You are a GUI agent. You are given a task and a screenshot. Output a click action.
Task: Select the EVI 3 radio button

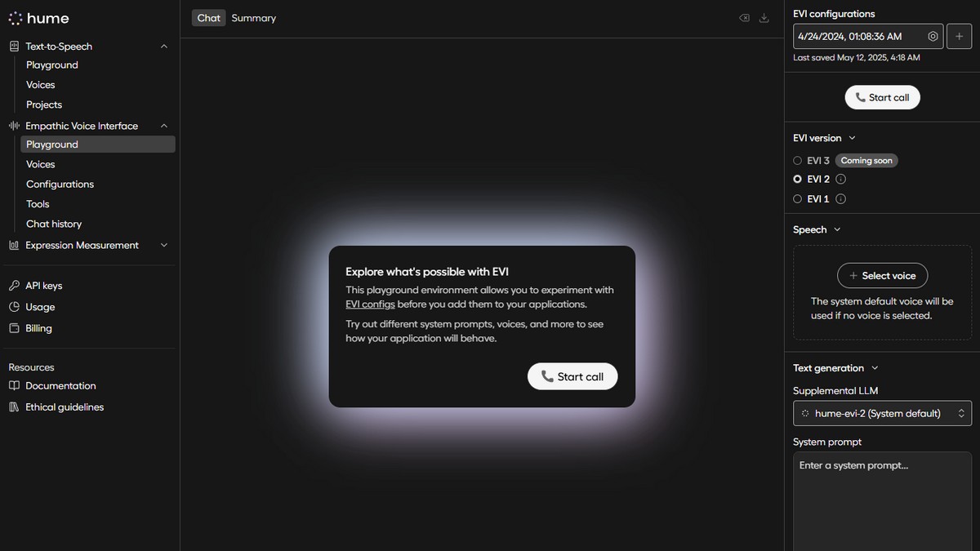click(x=798, y=161)
